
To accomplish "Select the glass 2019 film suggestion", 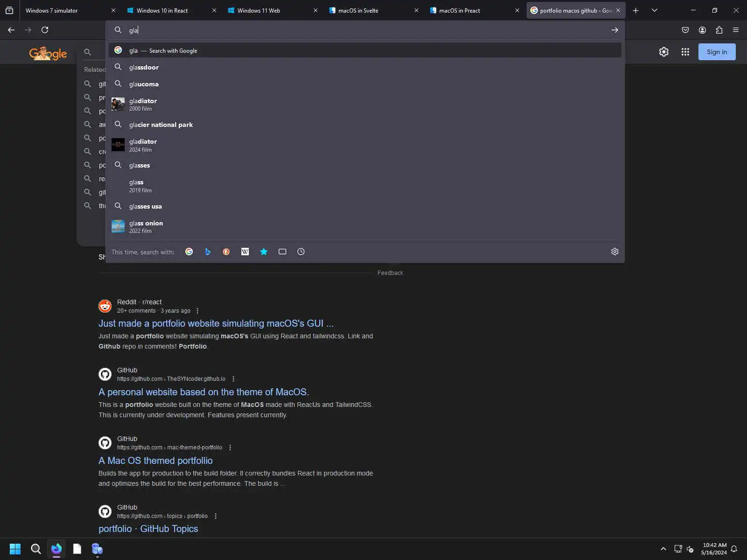I will tap(365, 186).
